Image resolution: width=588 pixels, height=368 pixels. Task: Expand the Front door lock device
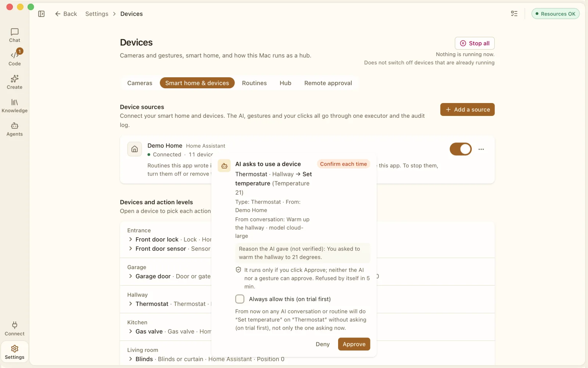[x=130, y=239]
